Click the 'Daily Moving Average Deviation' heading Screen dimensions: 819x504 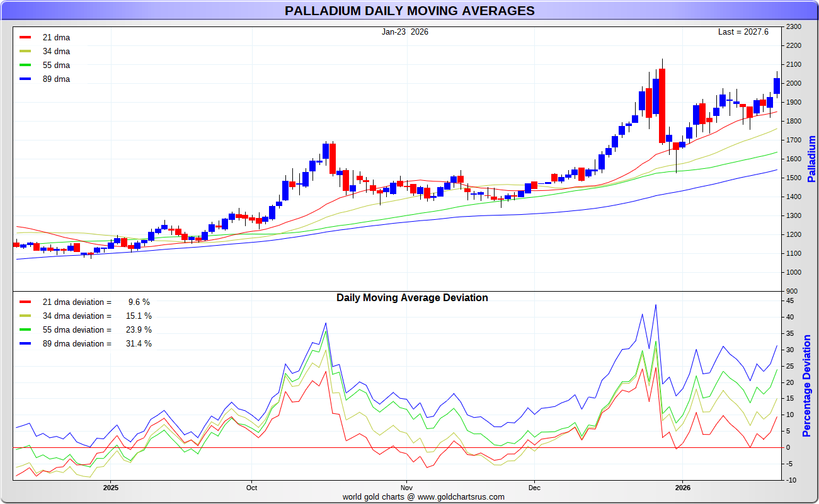click(412, 297)
